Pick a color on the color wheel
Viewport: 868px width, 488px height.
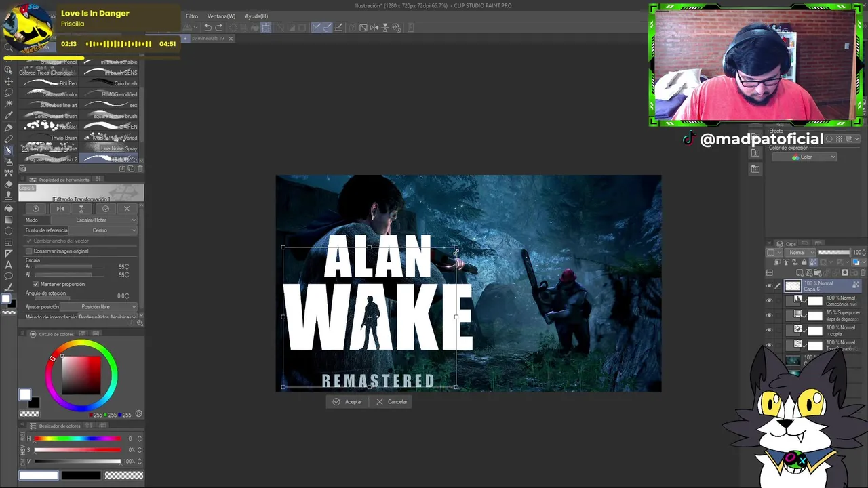(81, 375)
